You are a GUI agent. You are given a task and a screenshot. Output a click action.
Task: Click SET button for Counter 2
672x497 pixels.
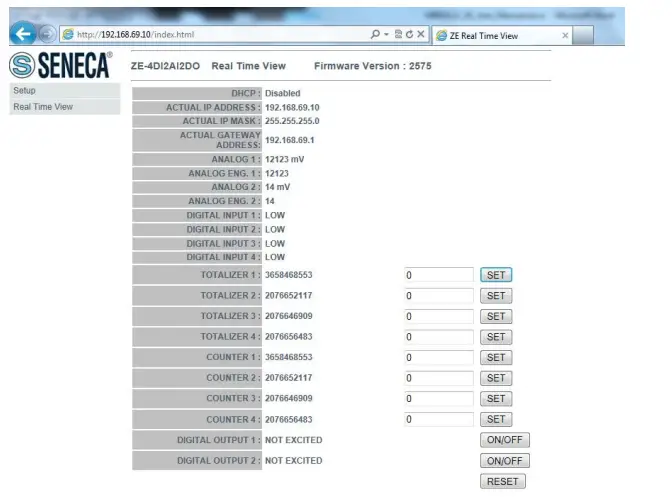pos(496,378)
